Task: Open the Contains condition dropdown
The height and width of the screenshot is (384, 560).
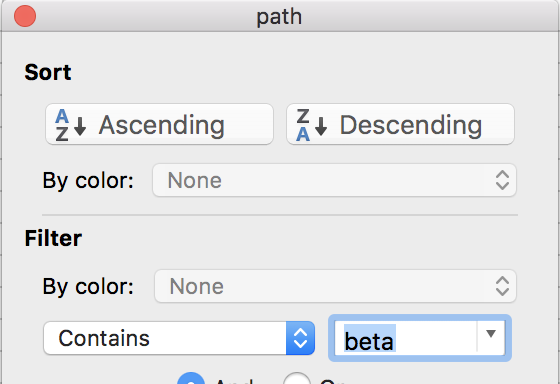Action: (x=179, y=338)
